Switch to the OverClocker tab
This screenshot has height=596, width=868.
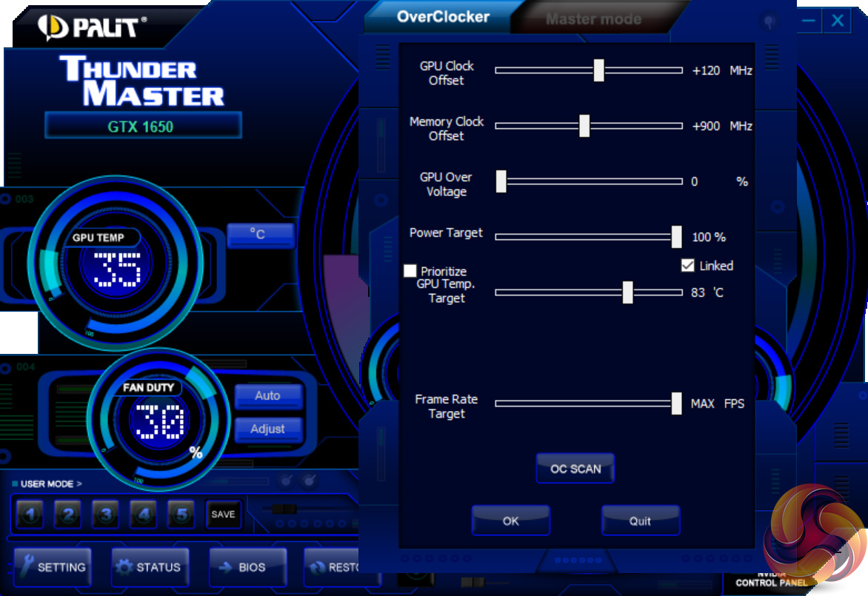tap(443, 17)
